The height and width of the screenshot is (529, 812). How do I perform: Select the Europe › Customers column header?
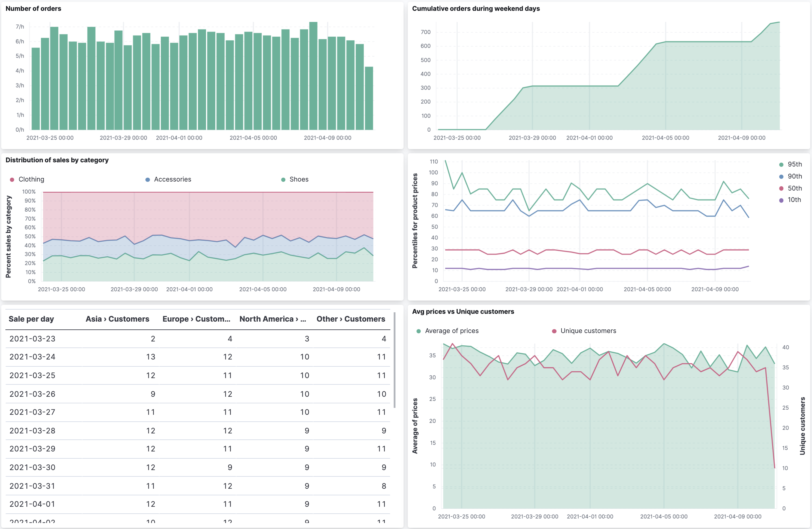(196, 319)
